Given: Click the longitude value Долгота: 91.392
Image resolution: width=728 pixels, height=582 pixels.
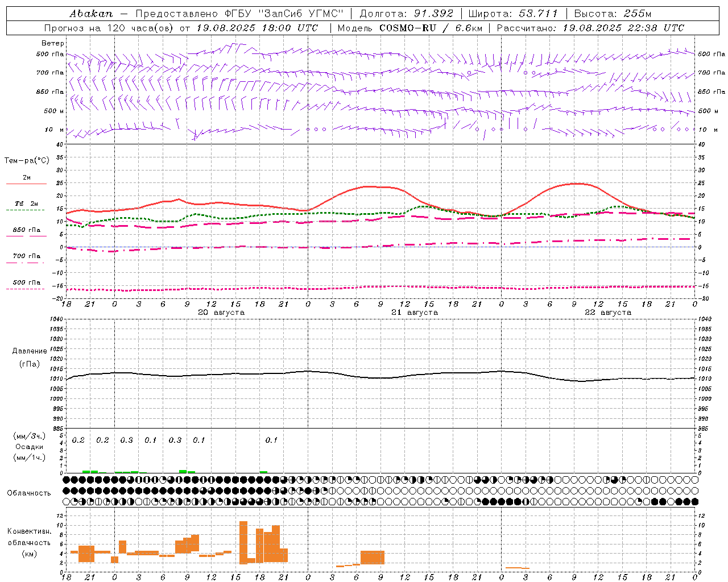Looking at the screenshot, I should coord(407,14).
